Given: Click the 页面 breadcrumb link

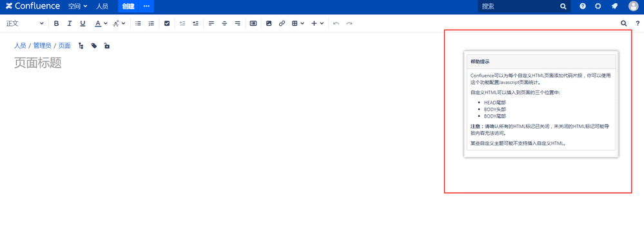Looking at the screenshot, I should pyautogui.click(x=64, y=46).
